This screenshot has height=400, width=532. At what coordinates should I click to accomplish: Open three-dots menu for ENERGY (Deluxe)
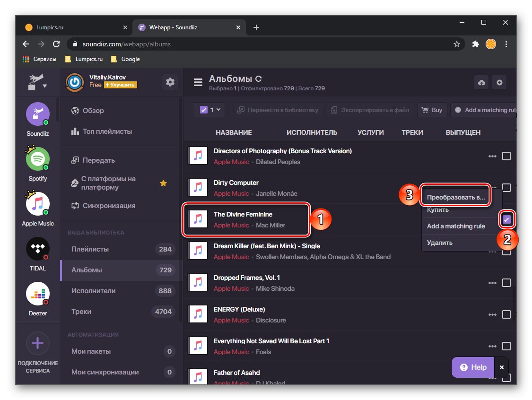492,314
